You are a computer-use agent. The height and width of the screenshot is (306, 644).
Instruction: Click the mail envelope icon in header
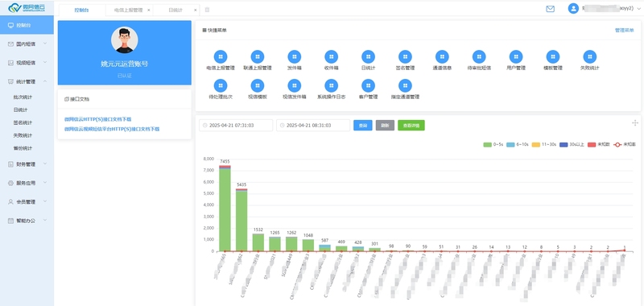pyautogui.click(x=551, y=9)
